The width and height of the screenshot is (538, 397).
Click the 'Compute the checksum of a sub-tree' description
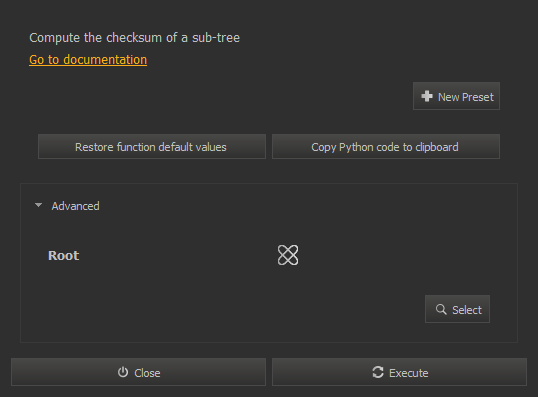134,38
